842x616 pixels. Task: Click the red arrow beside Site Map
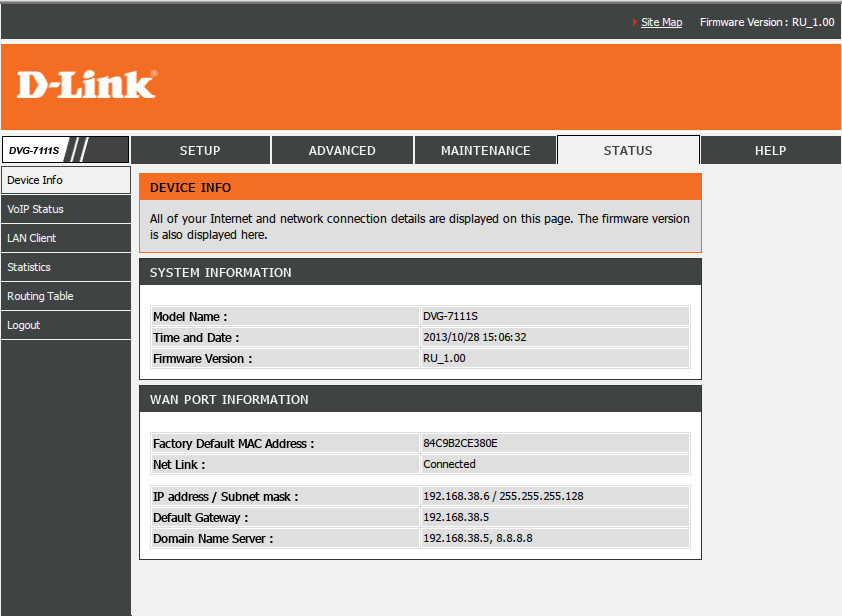coord(635,22)
